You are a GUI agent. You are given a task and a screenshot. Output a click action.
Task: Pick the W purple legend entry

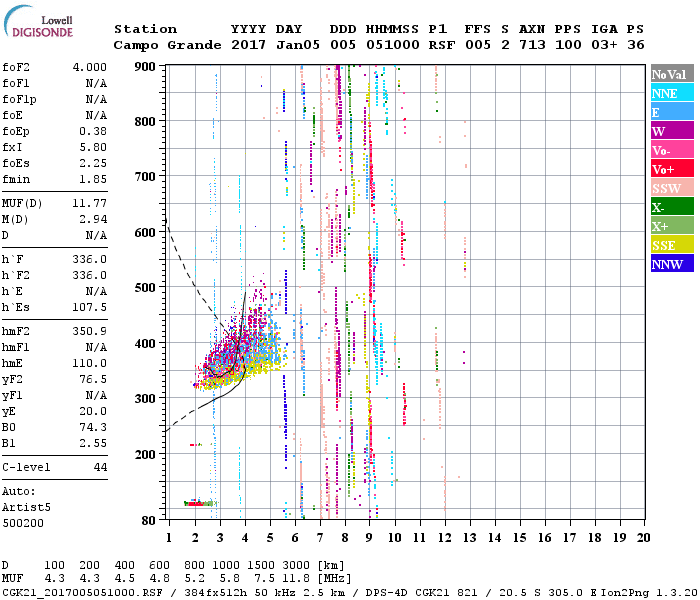[x=671, y=131]
